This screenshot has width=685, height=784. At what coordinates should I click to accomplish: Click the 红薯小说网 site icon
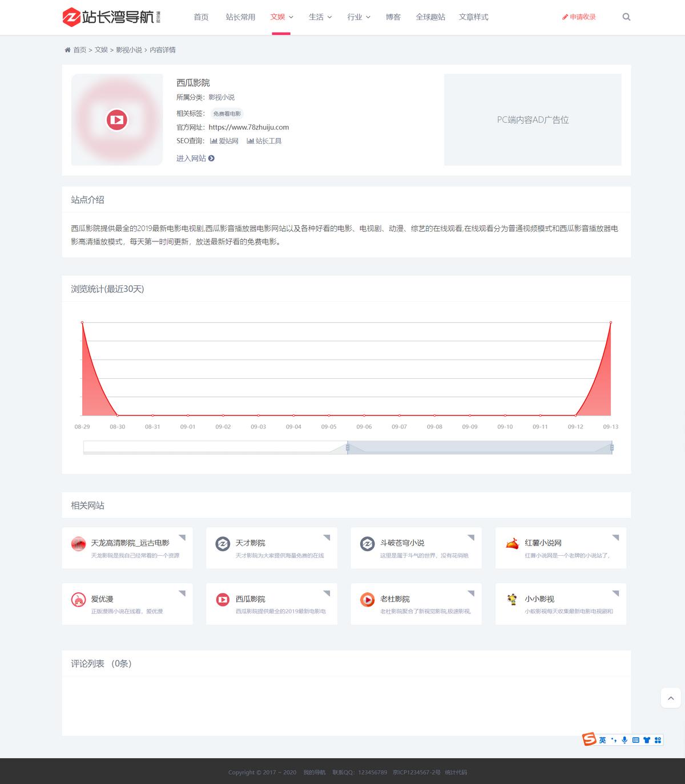512,544
